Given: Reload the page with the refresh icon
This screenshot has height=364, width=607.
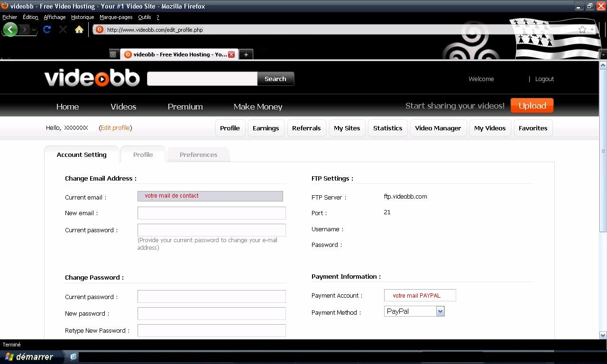Looking at the screenshot, I should pos(47,29).
